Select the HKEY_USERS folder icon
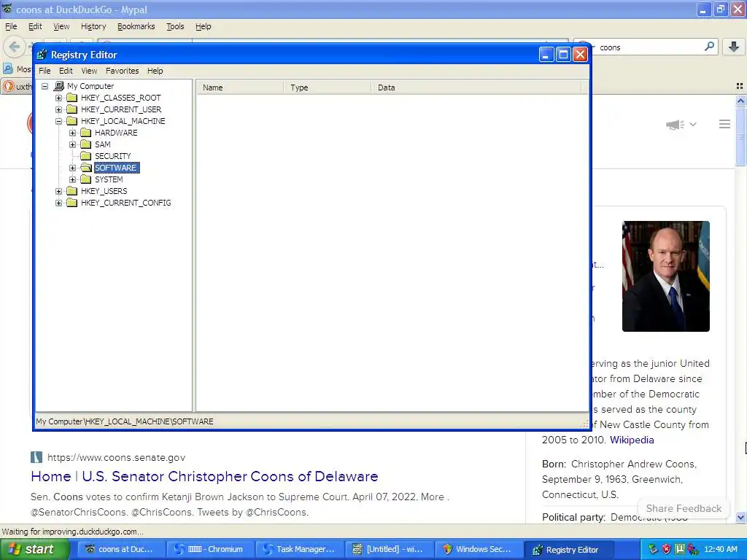Viewport: 747px width, 560px height. (x=72, y=191)
